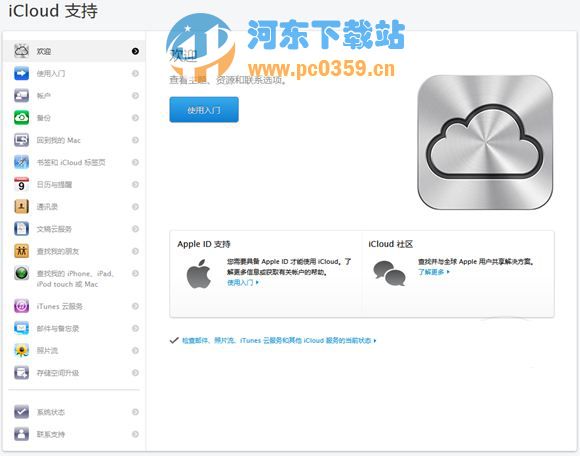Click the black arrow on the 欢迎 row
This screenshot has width=580, height=456.
click(x=135, y=51)
